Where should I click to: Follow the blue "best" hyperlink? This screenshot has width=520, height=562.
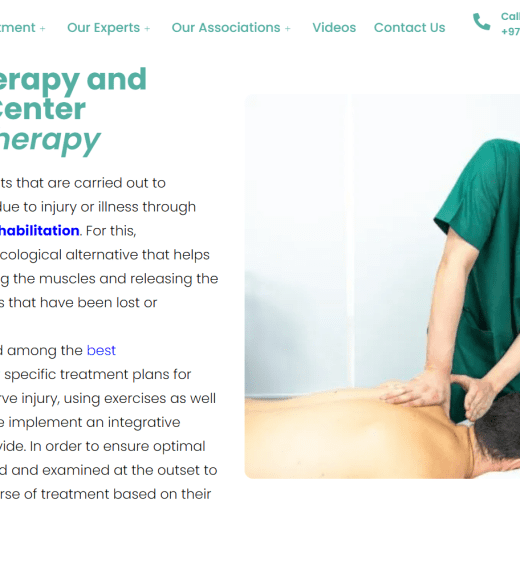101,350
